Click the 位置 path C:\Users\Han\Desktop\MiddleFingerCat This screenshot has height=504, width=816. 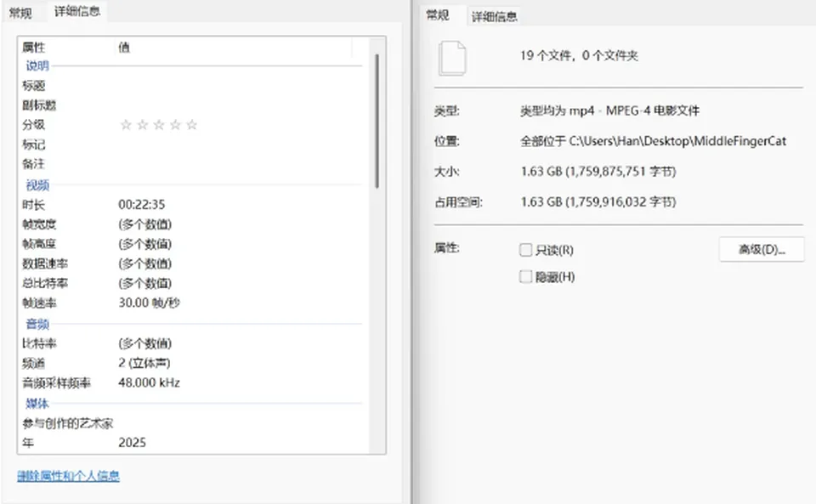(677, 141)
